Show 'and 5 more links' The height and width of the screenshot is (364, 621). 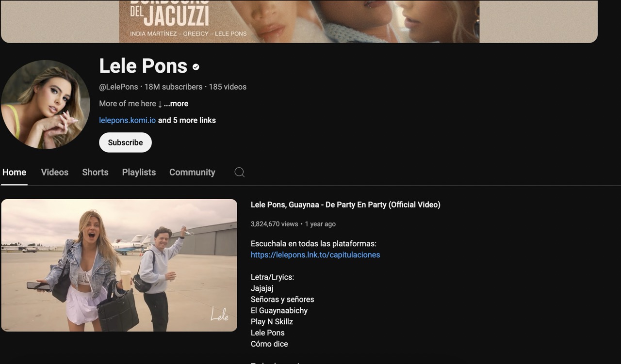187,120
